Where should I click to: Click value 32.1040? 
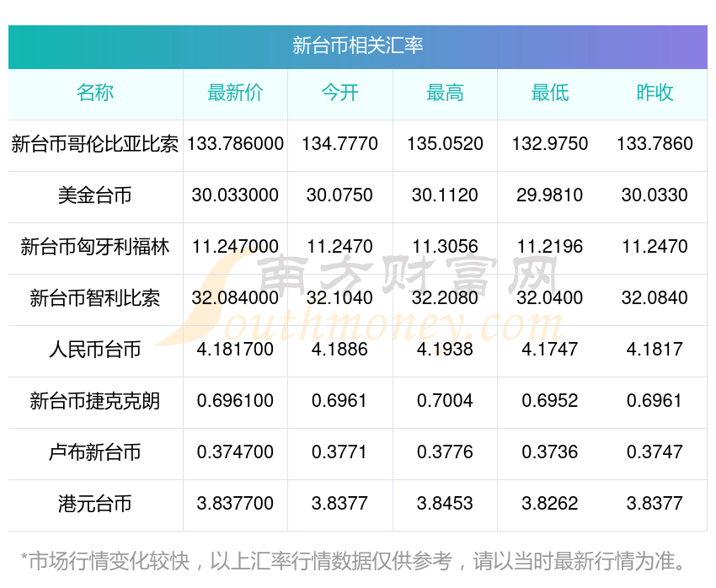pyautogui.click(x=339, y=298)
